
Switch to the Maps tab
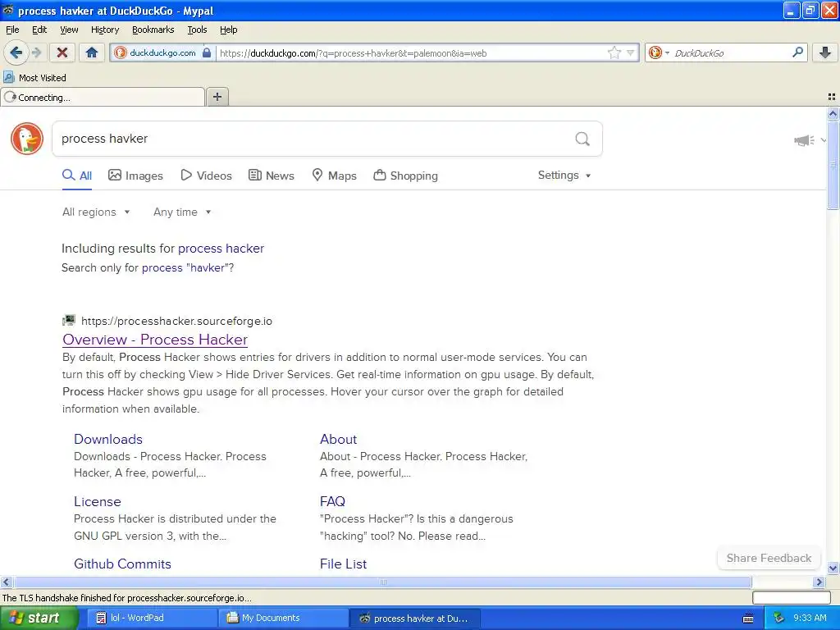click(335, 176)
